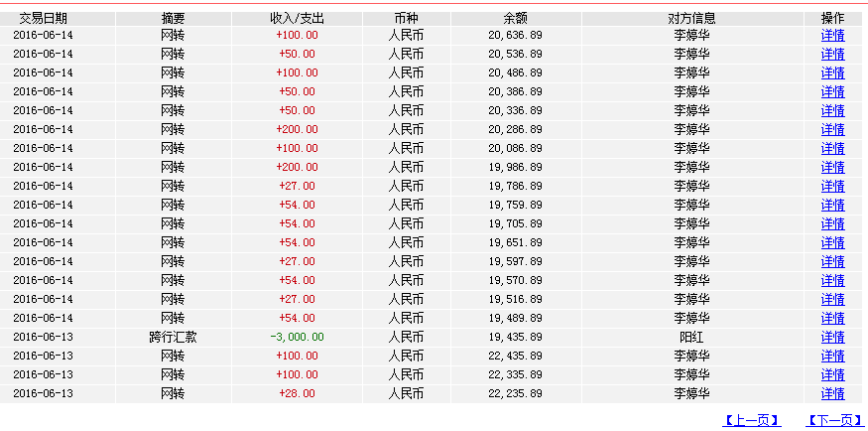View 详情 for the row with balance 19,986.89
The width and height of the screenshot is (868, 431).
[x=832, y=167]
